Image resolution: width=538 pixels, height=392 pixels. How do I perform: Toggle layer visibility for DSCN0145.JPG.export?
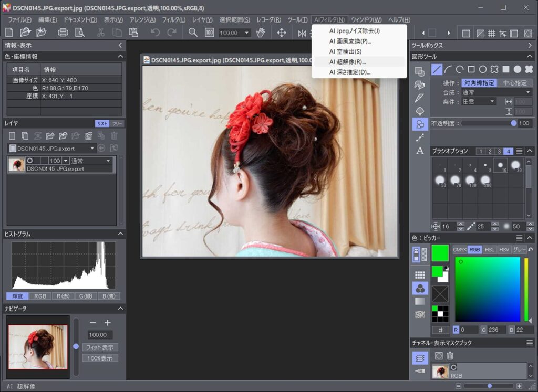(30, 161)
